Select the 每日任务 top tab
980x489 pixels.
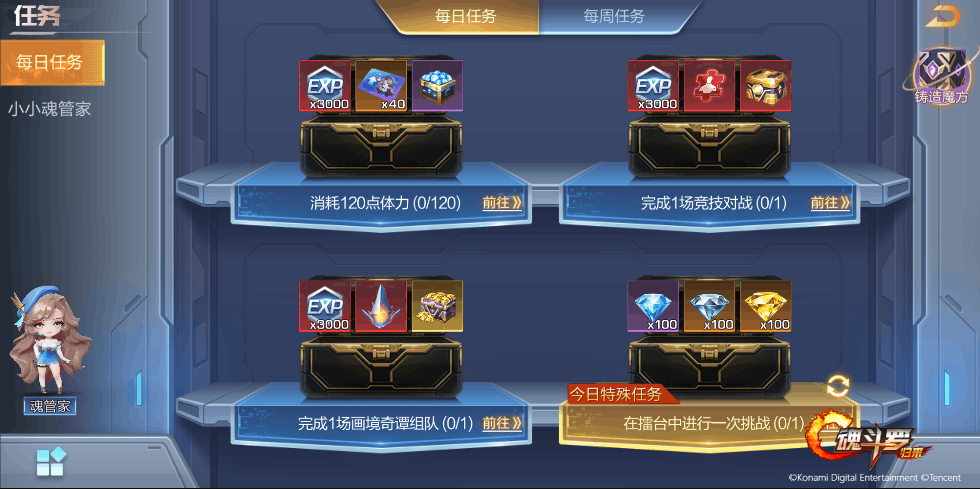465,17
